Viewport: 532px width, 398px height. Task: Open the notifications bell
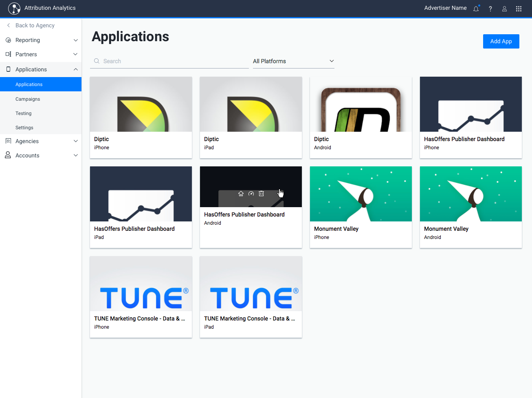[476, 9]
